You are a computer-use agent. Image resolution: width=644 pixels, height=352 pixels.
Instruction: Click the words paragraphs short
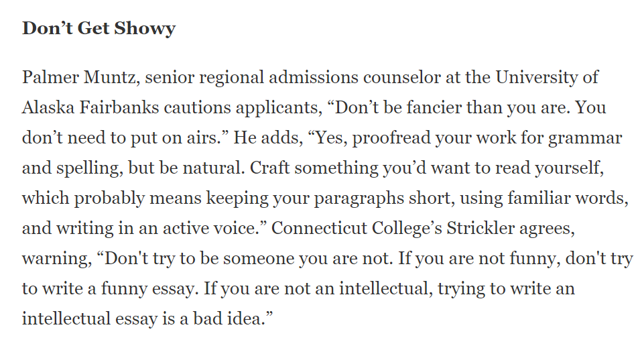coord(384,198)
